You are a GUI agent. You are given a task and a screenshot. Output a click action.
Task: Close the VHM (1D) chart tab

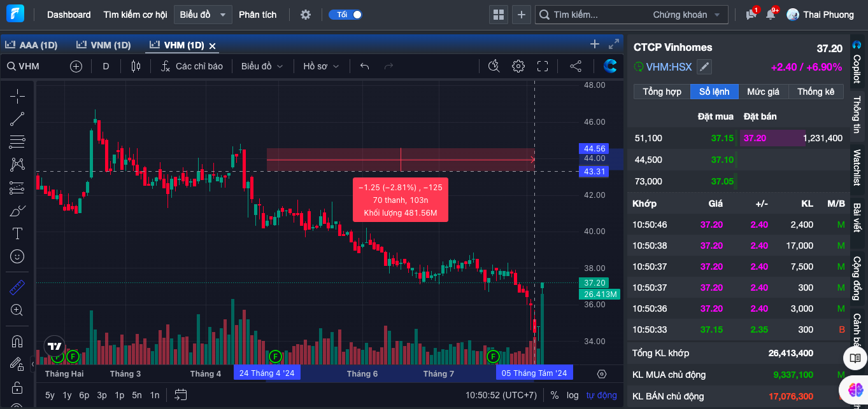(x=213, y=46)
